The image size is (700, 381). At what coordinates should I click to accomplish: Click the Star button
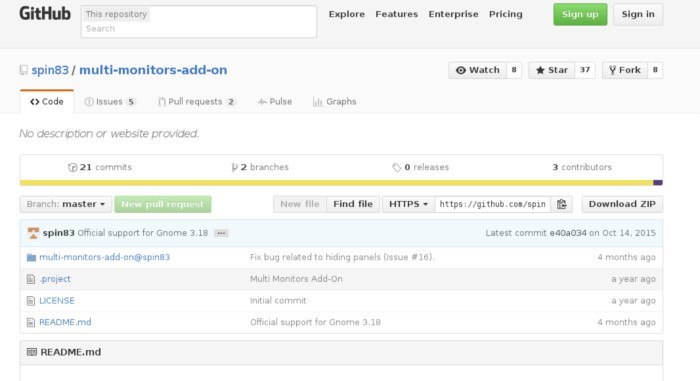pos(552,70)
